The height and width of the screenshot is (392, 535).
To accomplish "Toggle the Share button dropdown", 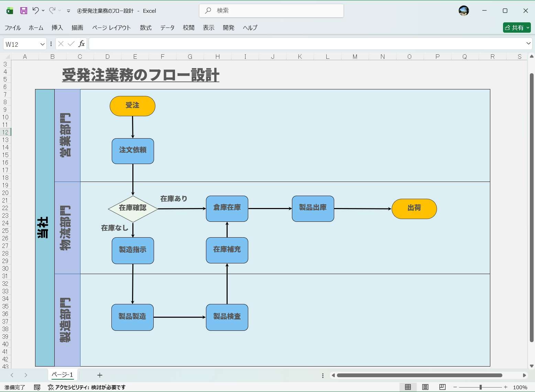I will click(528, 28).
